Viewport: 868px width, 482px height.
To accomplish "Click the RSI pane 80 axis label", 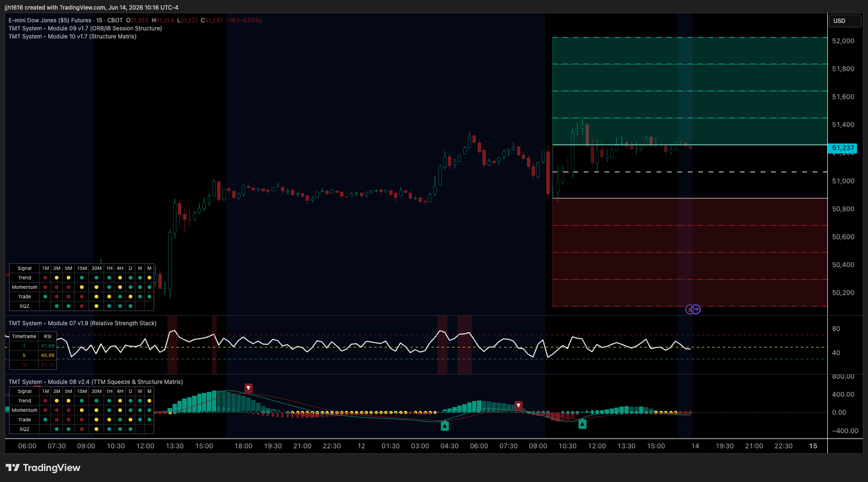I will point(836,328).
